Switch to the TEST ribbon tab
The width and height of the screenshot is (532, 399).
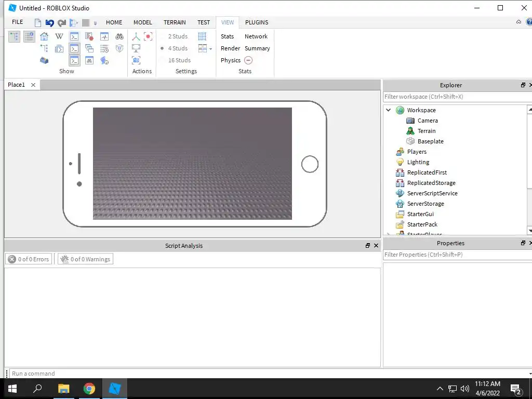coord(204,22)
